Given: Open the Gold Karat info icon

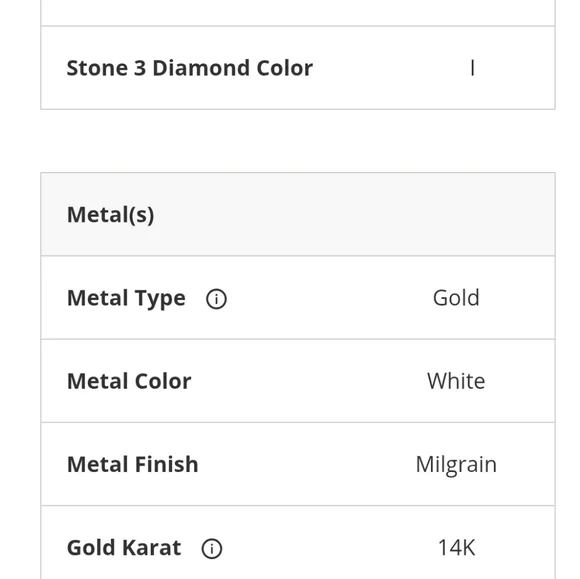Looking at the screenshot, I should click(212, 548).
